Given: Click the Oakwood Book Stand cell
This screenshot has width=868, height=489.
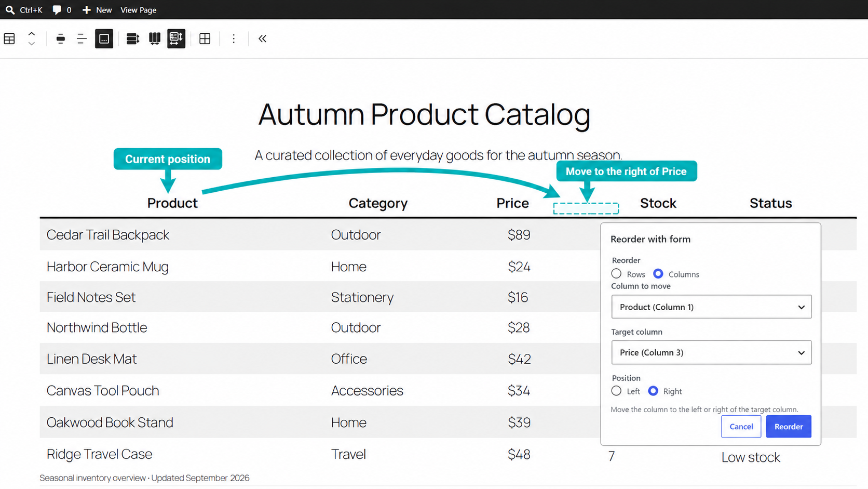Looking at the screenshot, I should click(x=110, y=422).
